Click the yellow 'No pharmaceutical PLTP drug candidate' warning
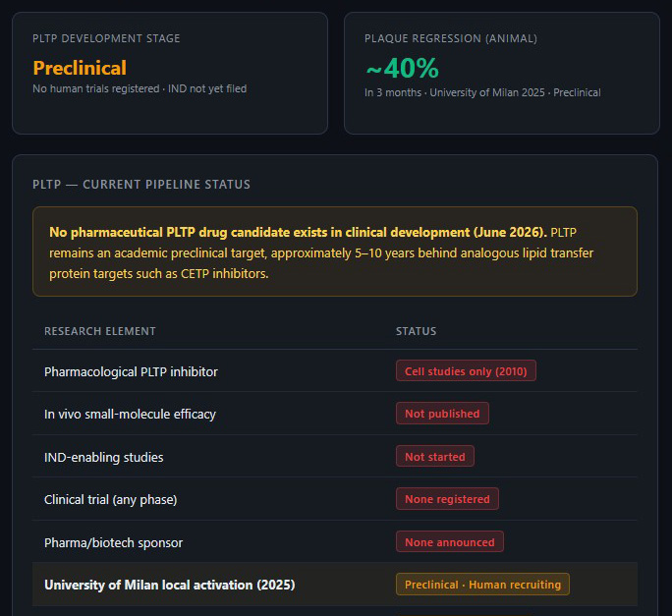This screenshot has width=672, height=616. (335, 252)
